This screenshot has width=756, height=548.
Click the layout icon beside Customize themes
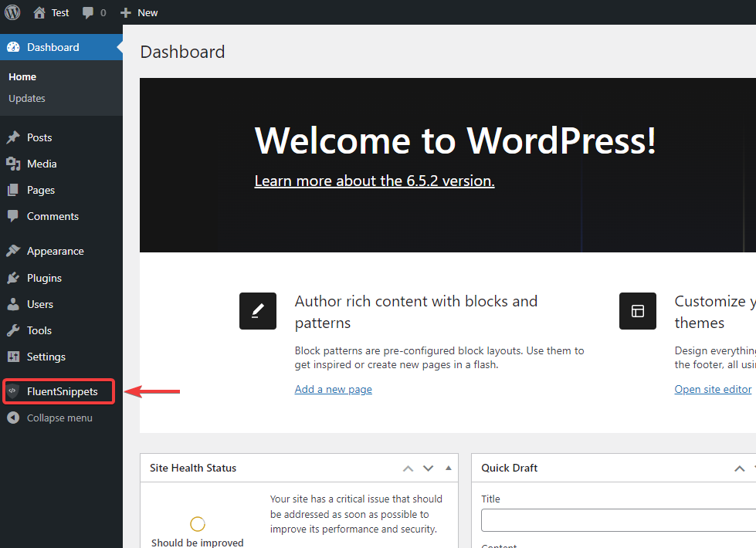tap(638, 311)
